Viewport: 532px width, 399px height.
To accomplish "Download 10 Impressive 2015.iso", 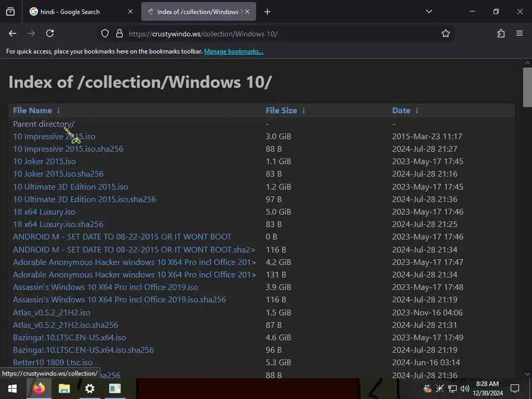I will [x=54, y=137].
